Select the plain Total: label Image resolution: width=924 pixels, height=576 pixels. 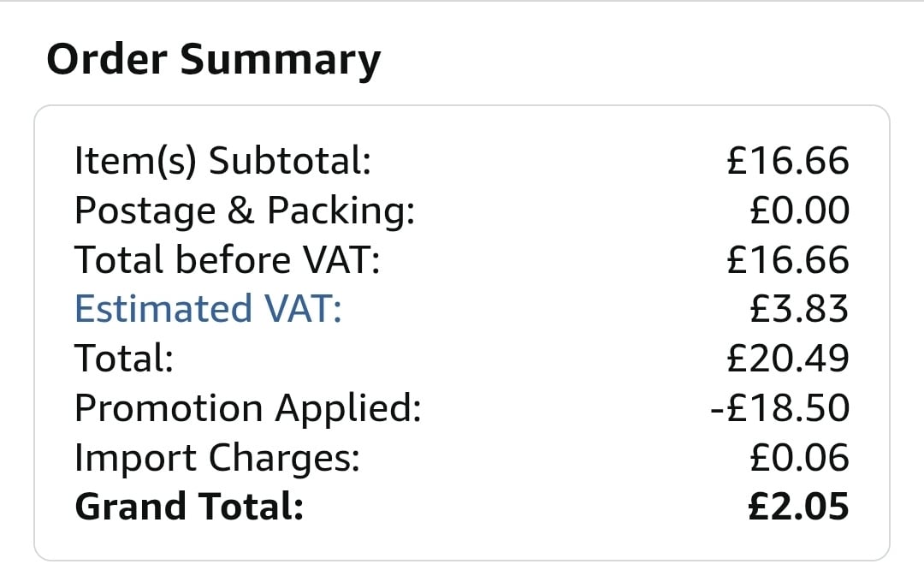(x=124, y=359)
